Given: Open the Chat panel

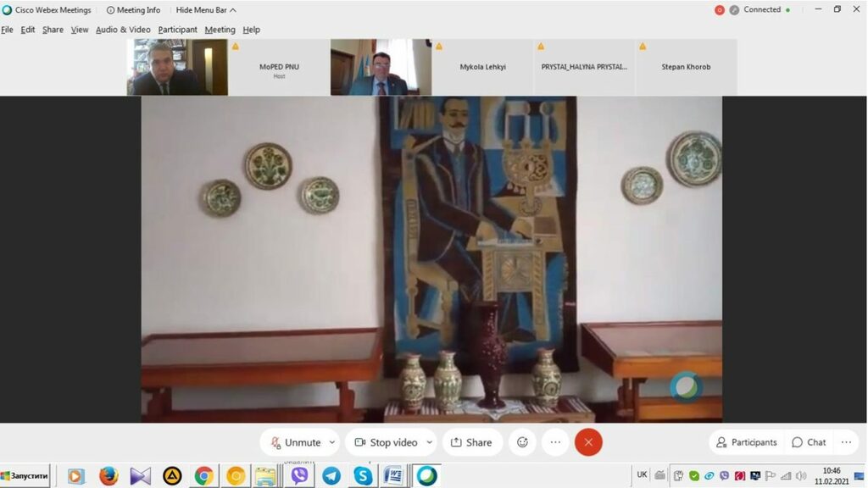Looking at the screenshot, I should pyautogui.click(x=808, y=442).
